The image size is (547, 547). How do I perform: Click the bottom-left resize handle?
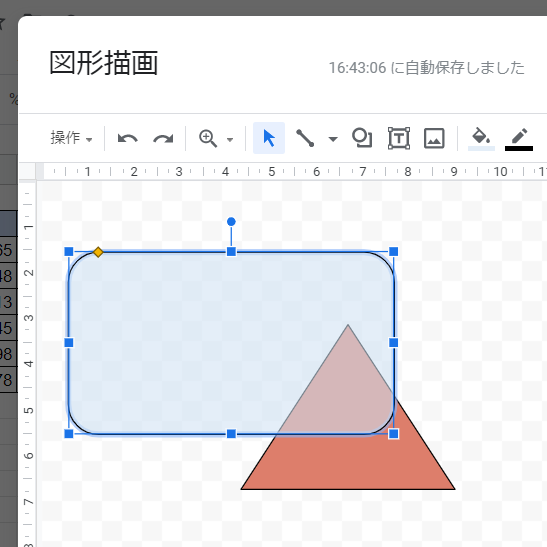click(69, 434)
